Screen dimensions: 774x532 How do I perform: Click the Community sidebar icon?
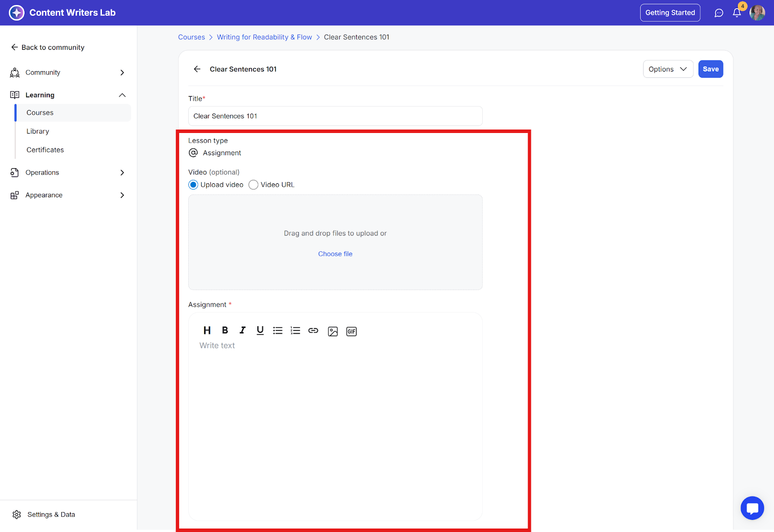15,73
